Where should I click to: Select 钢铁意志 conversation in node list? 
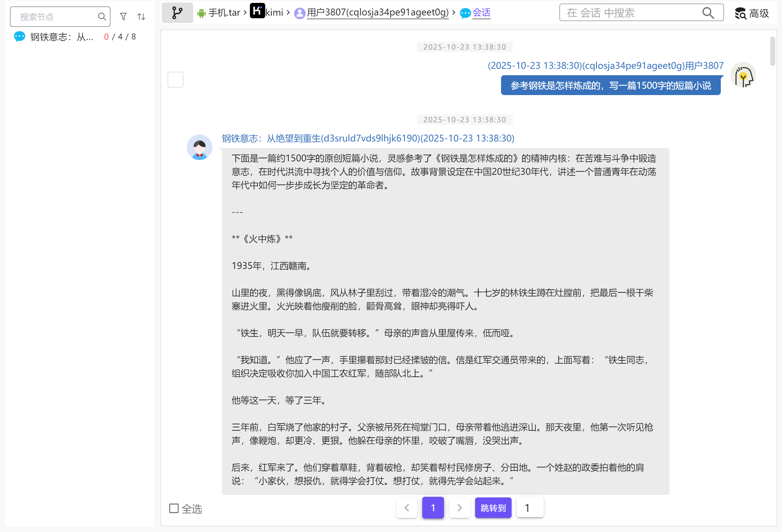[62, 37]
